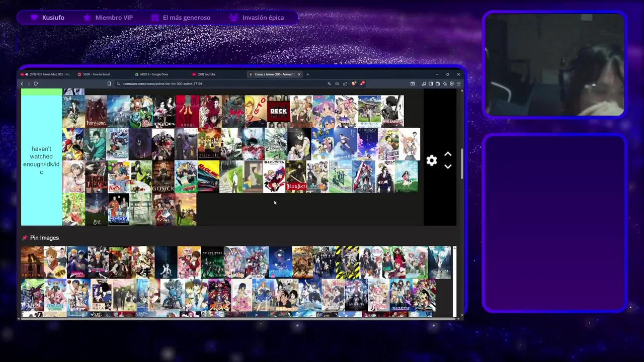The height and width of the screenshot is (362, 644).
Task: Move tier row up with the up arrow
Action: 448,154
